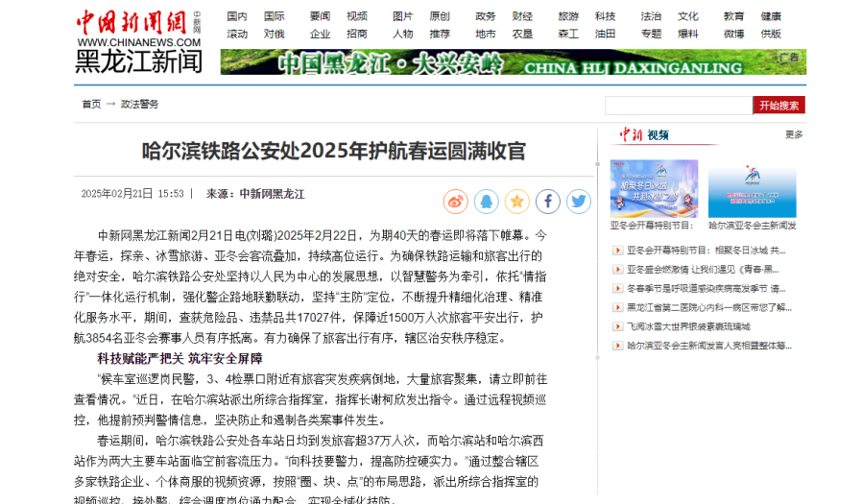862x504 pixels.
Task: Open 黑龙江省第二医院 video list link
Action: (708, 307)
